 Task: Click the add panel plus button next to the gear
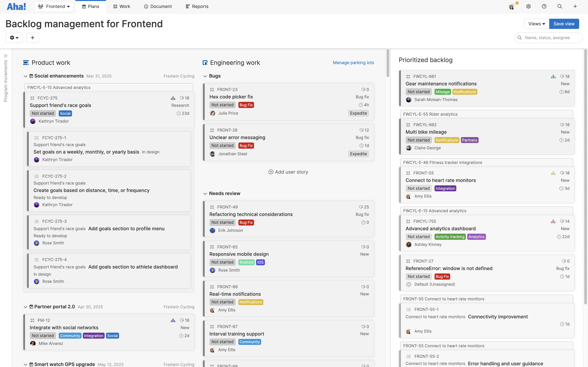[32, 38]
